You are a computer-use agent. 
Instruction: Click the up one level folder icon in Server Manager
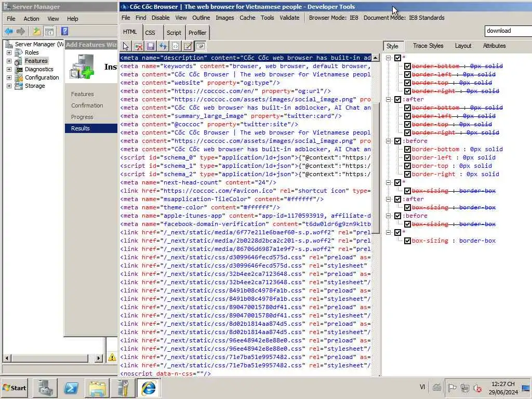pos(36,32)
